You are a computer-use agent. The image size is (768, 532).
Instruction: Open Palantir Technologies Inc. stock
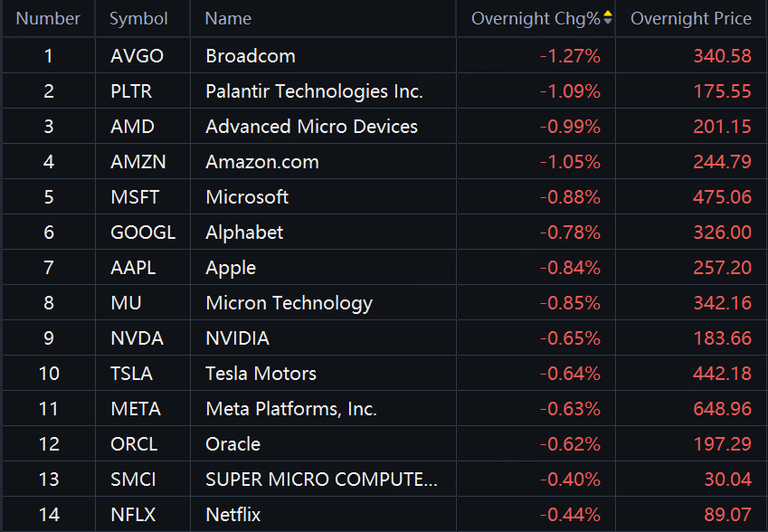point(314,91)
